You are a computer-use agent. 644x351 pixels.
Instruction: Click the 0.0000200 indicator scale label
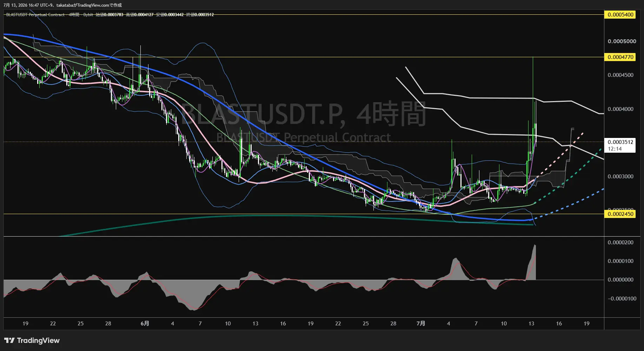tap(620, 243)
